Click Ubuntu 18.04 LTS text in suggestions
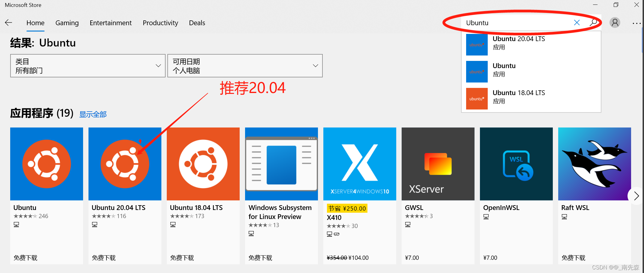This screenshot has height=273, width=644. tap(519, 93)
